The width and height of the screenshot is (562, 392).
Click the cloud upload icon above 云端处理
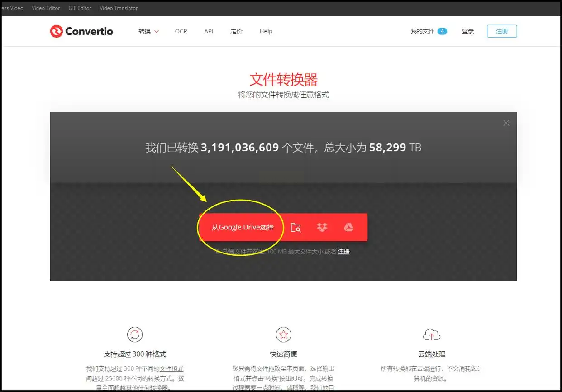point(432,335)
